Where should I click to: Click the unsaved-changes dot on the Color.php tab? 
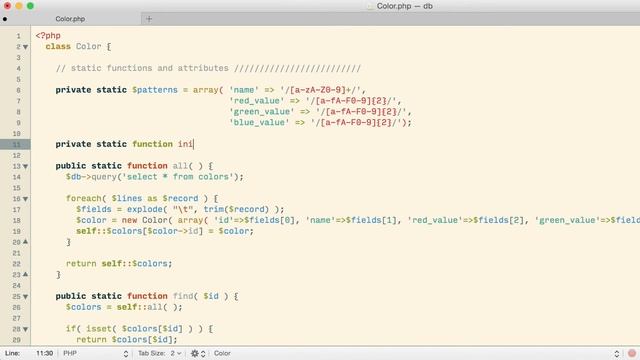[x=5, y=19]
